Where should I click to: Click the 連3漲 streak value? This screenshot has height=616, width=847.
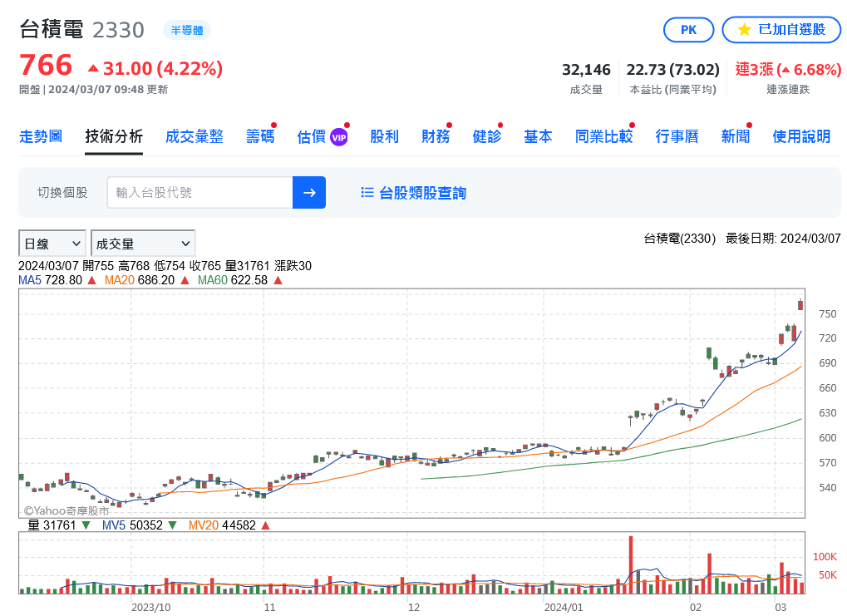(x=788, y=70)
